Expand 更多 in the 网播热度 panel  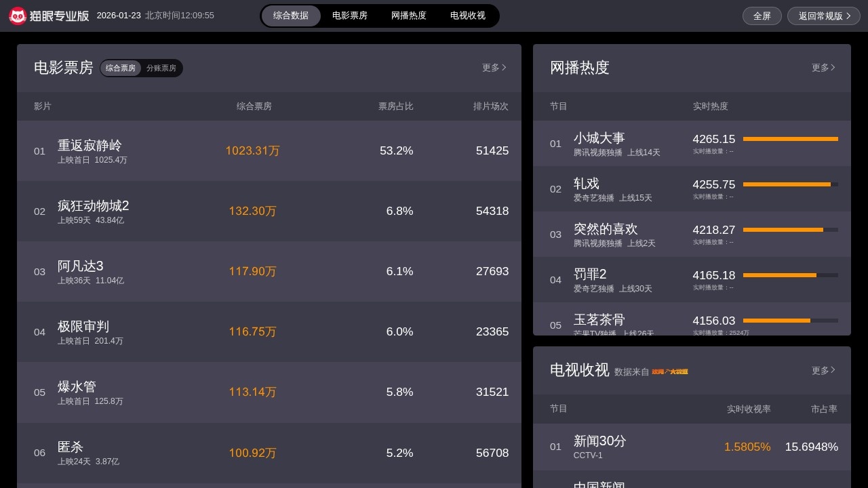coord(823,68)
